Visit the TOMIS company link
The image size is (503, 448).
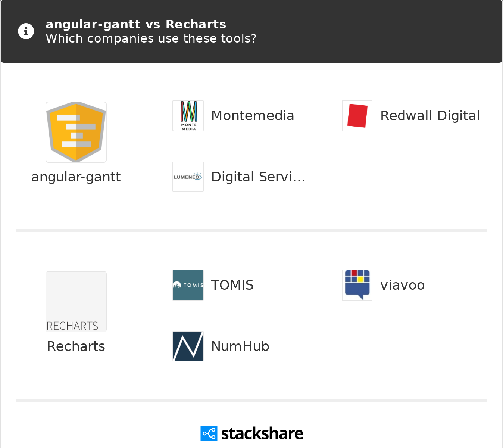click(x=232, y=285)
